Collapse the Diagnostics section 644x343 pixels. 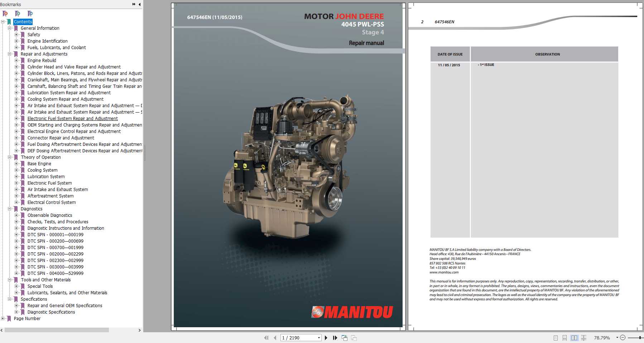point(10,209)
